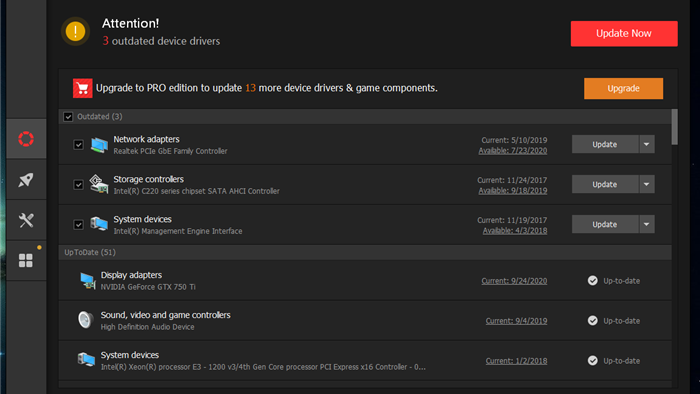Open the Current: 1/2/2018 link
This screenshot has height=394, width=700.
[x=517, y=361]
